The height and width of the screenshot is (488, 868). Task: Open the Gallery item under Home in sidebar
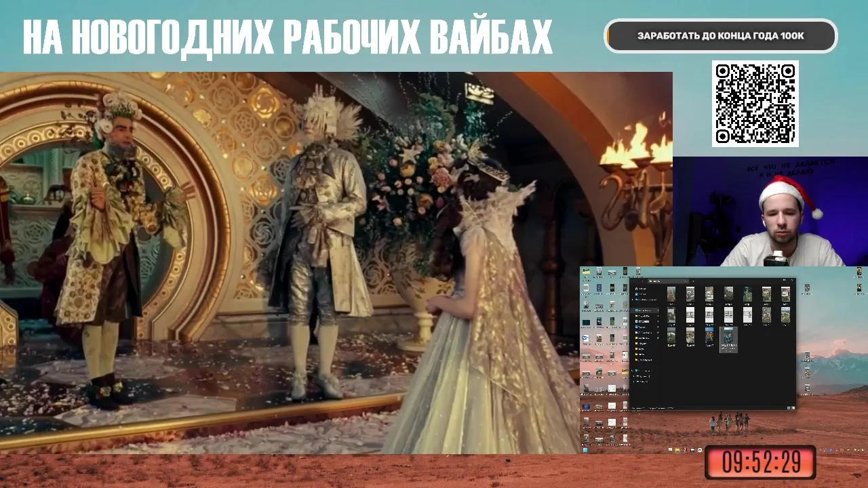coord(642,294)
